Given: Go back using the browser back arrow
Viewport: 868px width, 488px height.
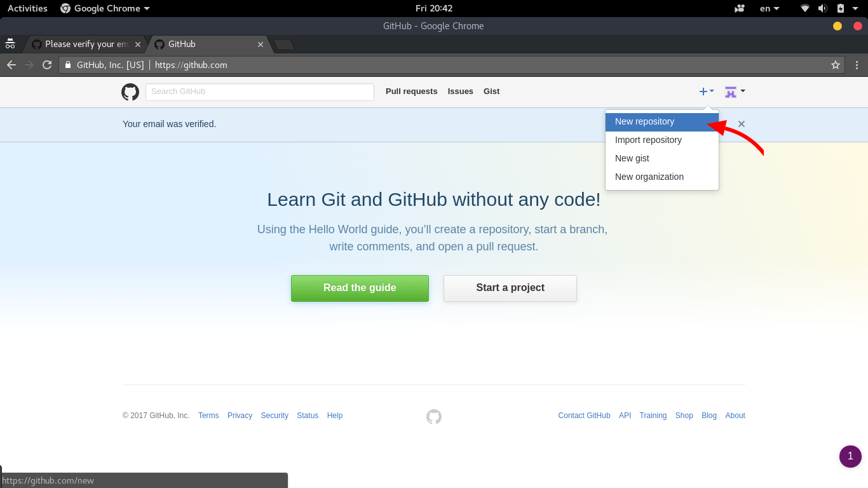Looking at the screenshot, I should [x=11, y=65].
